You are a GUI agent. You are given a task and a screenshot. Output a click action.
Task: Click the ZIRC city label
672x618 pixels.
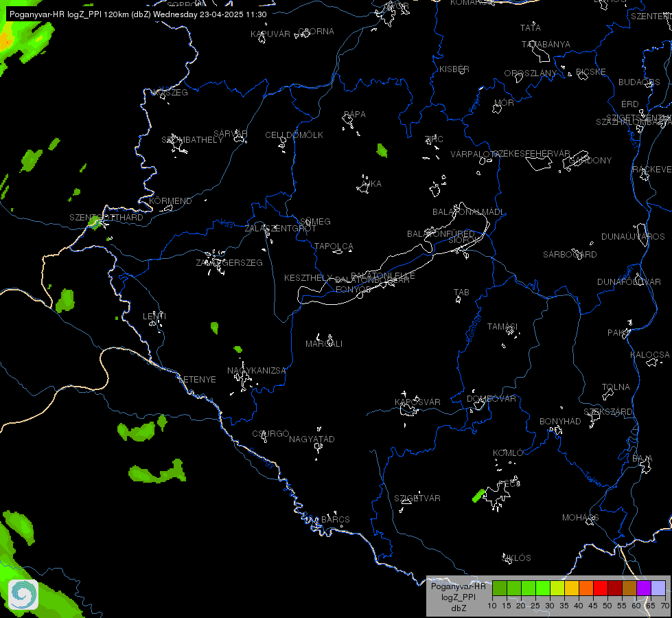point(434,139)
